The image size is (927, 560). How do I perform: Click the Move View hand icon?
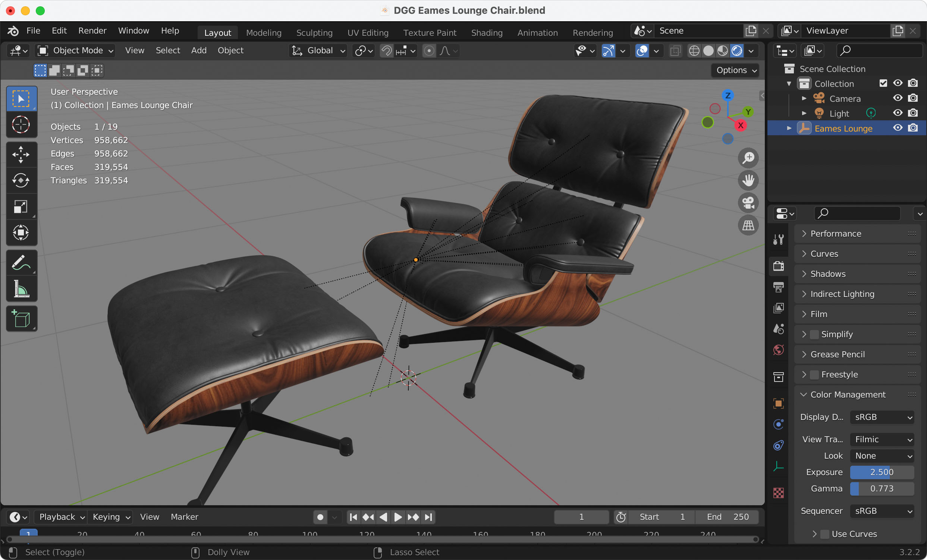click(x=748, y=180)
